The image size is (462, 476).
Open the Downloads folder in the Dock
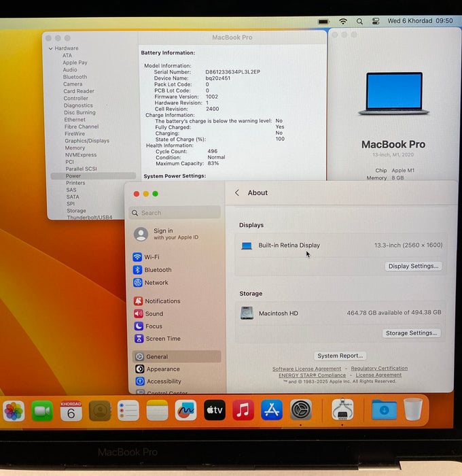384,410
